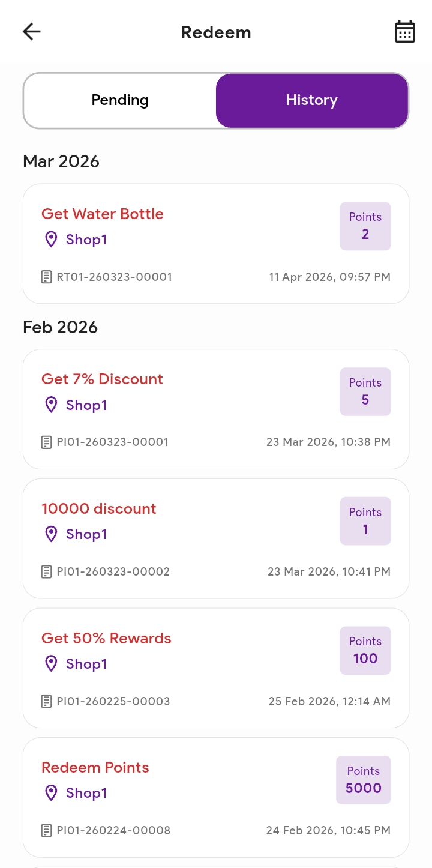Tap the Points 5000 badge
Viewport: 432px width, 868px height.
coord(363,780)
